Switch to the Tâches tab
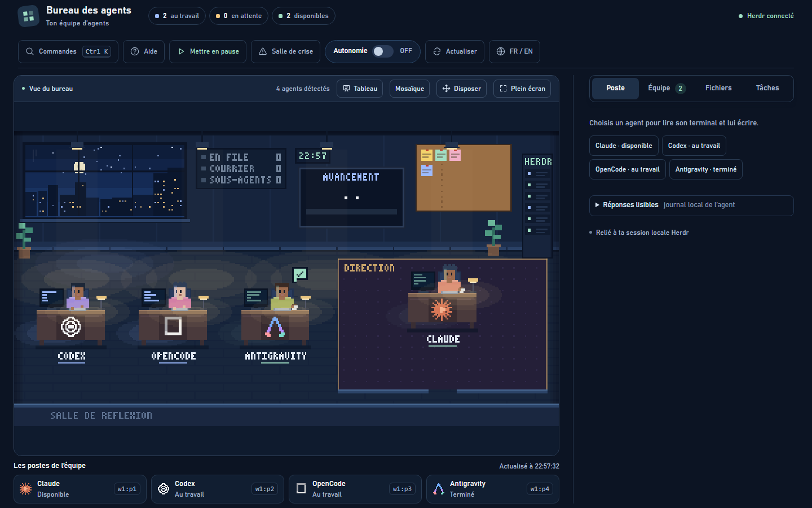 [x=767, y=88]
